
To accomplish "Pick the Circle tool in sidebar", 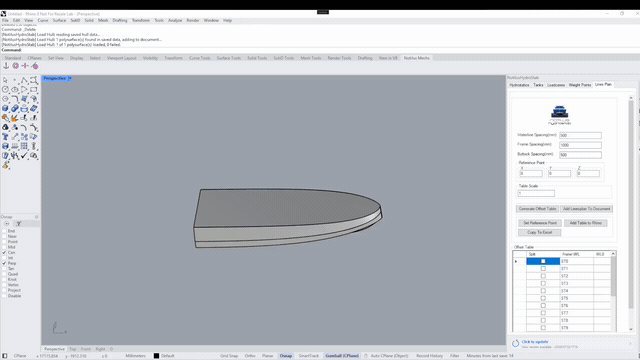I will pyautogui.click(x=5, y=89).
